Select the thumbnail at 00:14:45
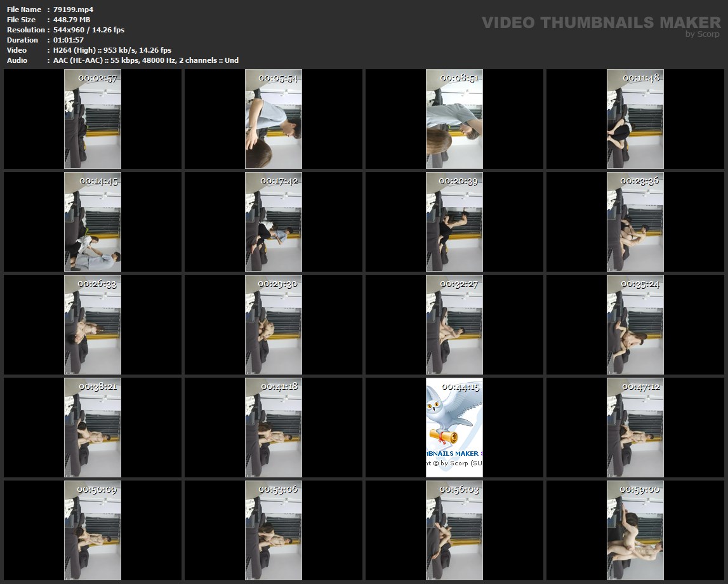The height and width of the screenshot is (584, 728). coord(93,222)
